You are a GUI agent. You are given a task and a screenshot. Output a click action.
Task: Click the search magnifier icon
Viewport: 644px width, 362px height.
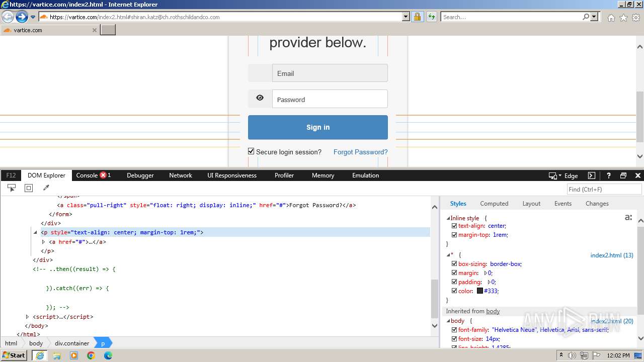coord(586,17)
